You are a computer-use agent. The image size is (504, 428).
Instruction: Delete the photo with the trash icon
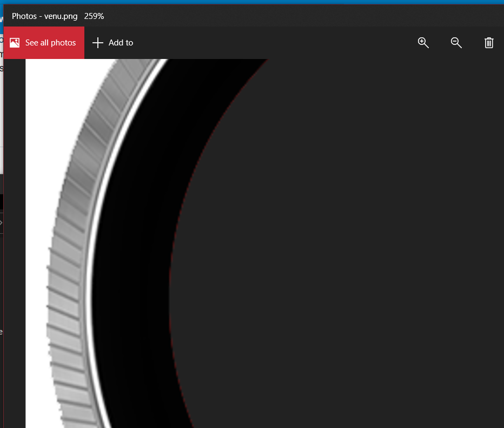[489, 43]
